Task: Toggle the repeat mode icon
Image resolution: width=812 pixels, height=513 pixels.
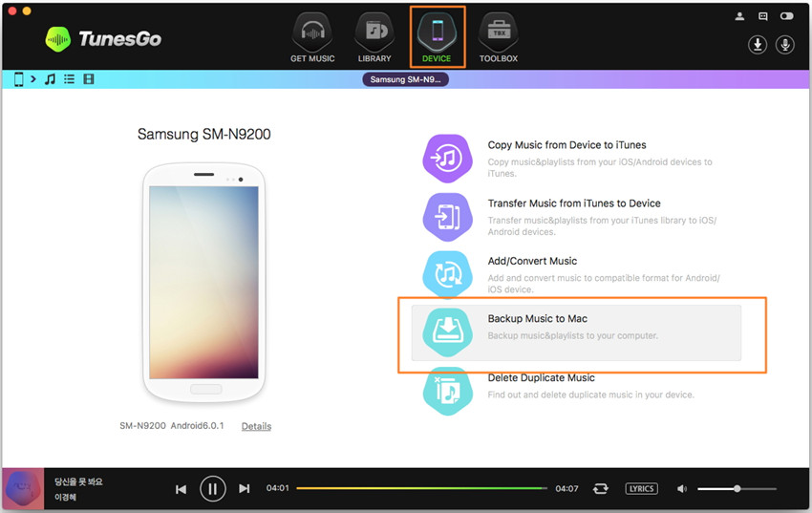Action: [x=600, y=489]
